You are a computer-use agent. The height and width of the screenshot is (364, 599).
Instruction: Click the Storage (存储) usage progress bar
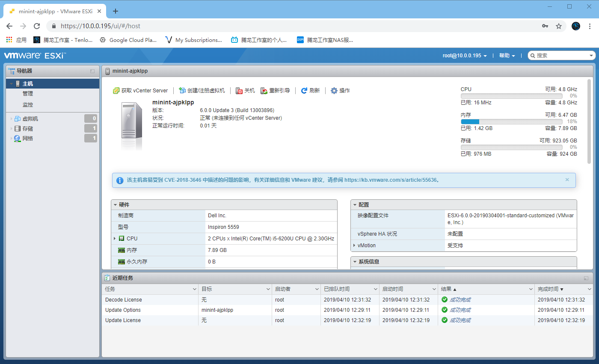pyautogui.click(x=512, y=148)
